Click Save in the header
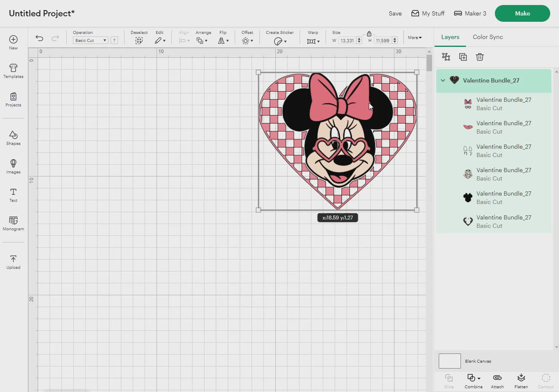Image resolution: width=559 pixels, height=392 pixels. (x=395, y=13)
